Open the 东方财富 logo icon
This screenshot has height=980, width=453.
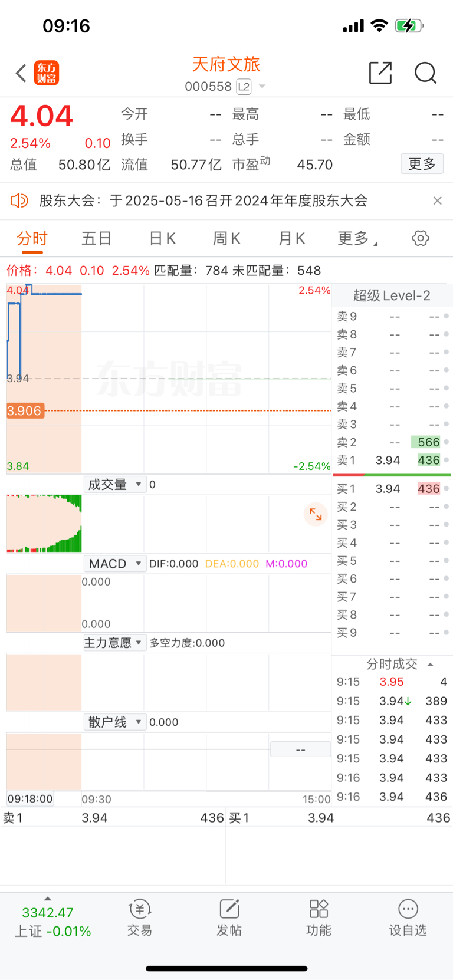point(47,73)
